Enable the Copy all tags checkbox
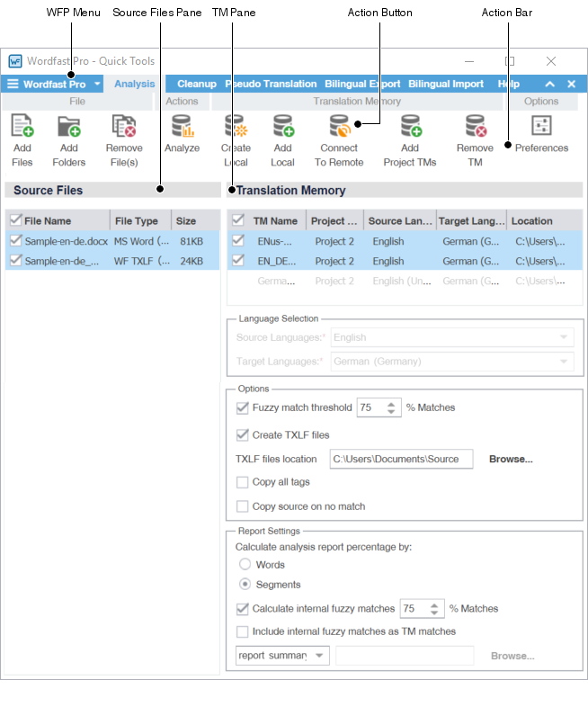This screenshot has height=707, width=588. (x=243, y=482)
